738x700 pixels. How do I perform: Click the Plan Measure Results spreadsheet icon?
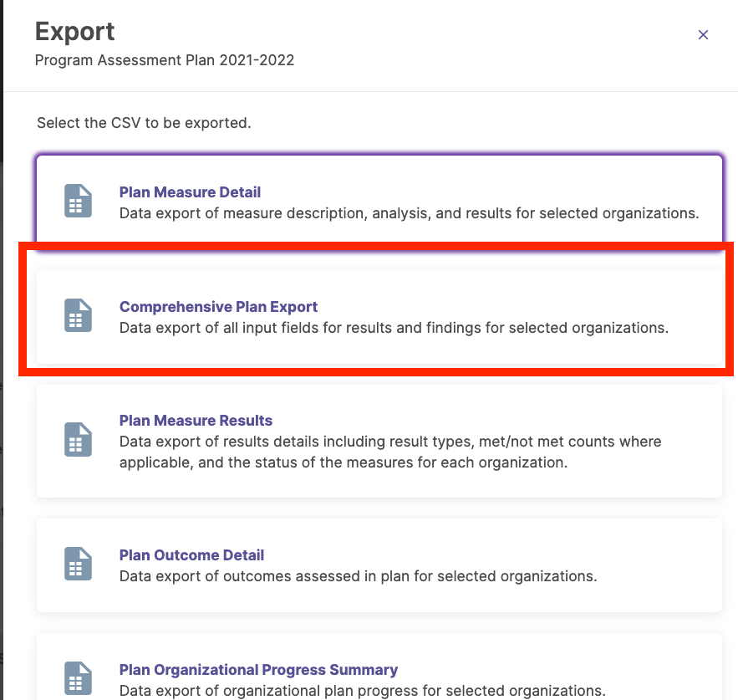pos(78,440)
